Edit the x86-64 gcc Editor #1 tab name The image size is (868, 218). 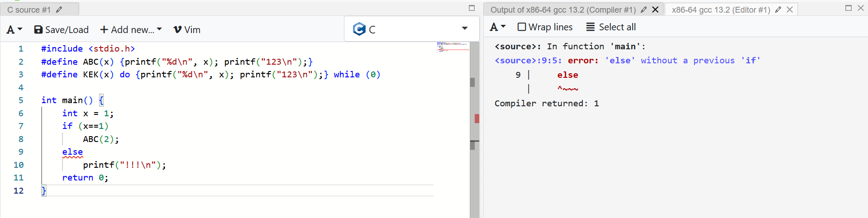(778, 9)
